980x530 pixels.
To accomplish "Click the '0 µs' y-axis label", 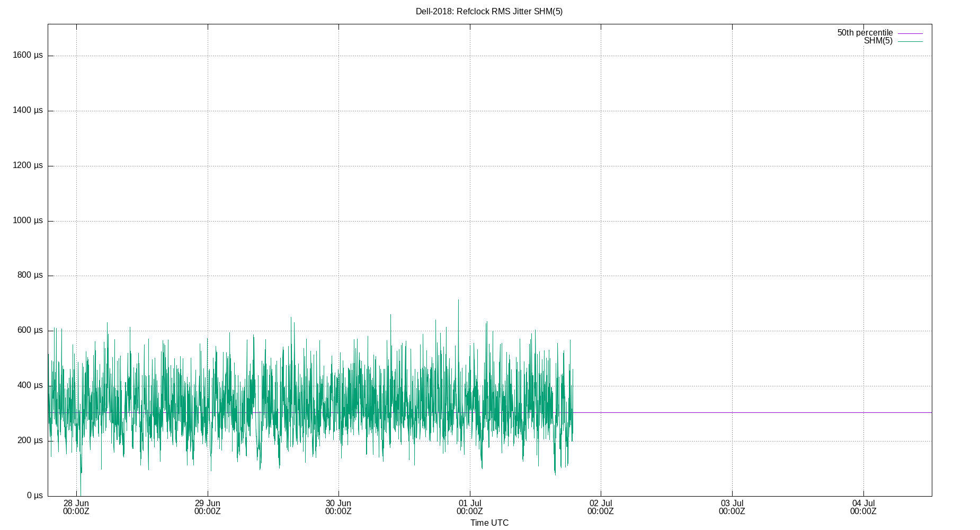I will [34, 496].
